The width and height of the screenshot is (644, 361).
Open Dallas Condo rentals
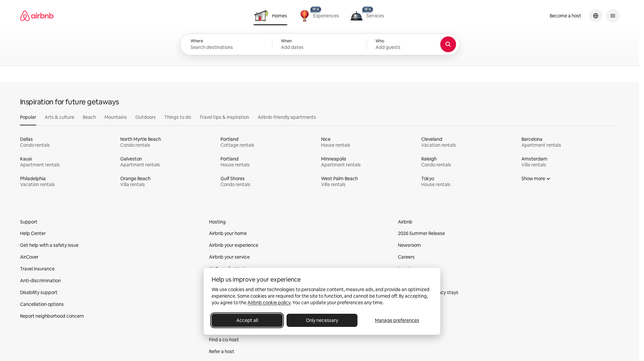35,142
